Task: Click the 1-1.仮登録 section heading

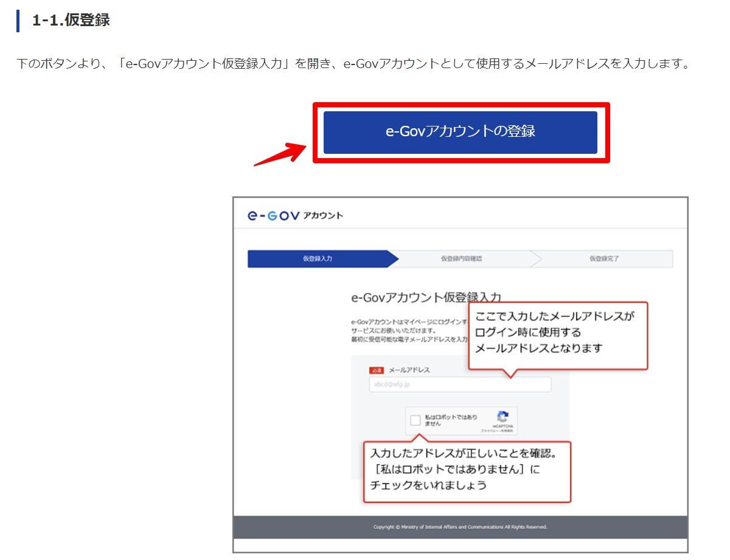Action: click(71, 19)
